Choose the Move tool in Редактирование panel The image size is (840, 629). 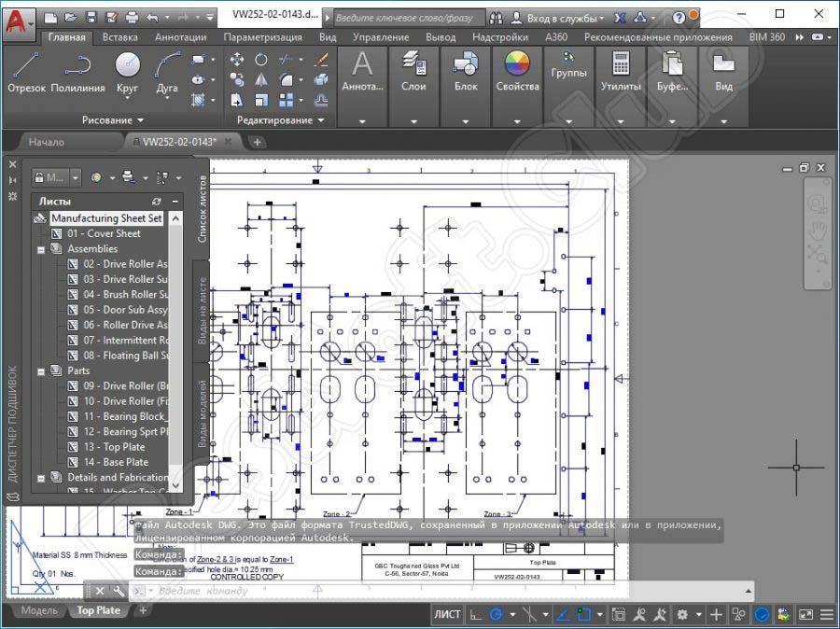[236, 59]
